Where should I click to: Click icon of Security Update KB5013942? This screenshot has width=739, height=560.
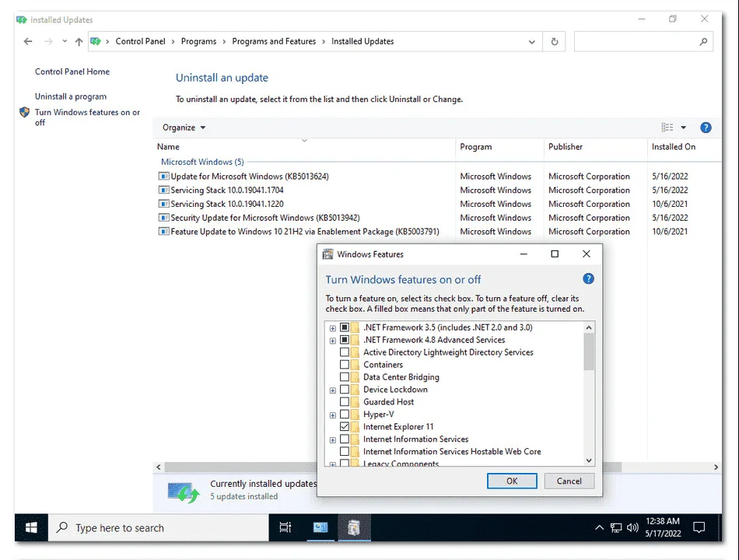pos(163,218)
